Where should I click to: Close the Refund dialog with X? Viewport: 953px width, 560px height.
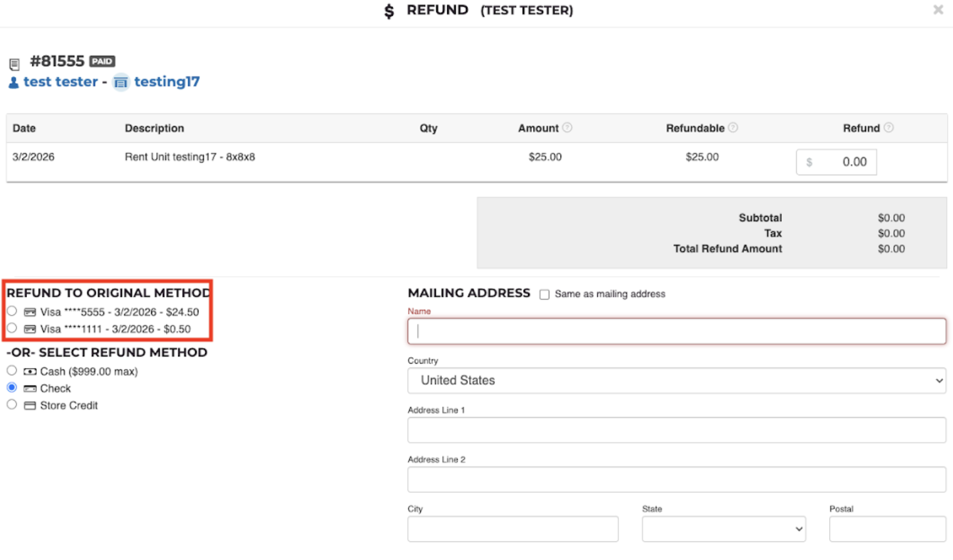(x=938, y=10)
